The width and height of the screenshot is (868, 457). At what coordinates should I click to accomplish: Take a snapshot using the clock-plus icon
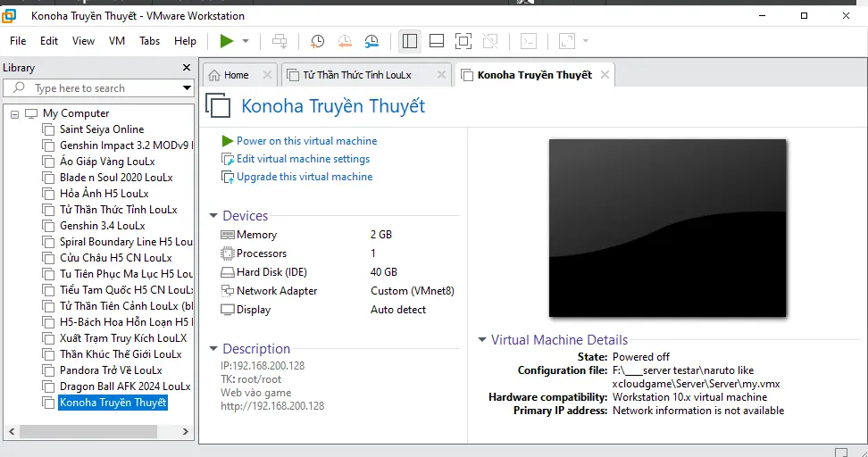point(317,41)
